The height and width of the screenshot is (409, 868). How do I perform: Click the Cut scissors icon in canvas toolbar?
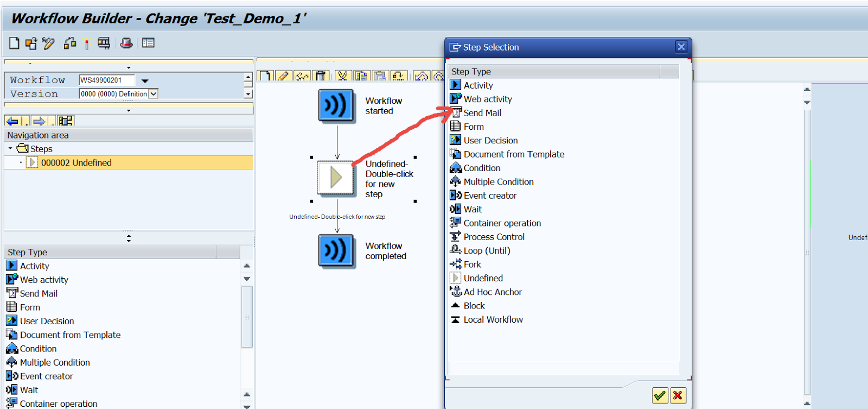tap(342, 75)
